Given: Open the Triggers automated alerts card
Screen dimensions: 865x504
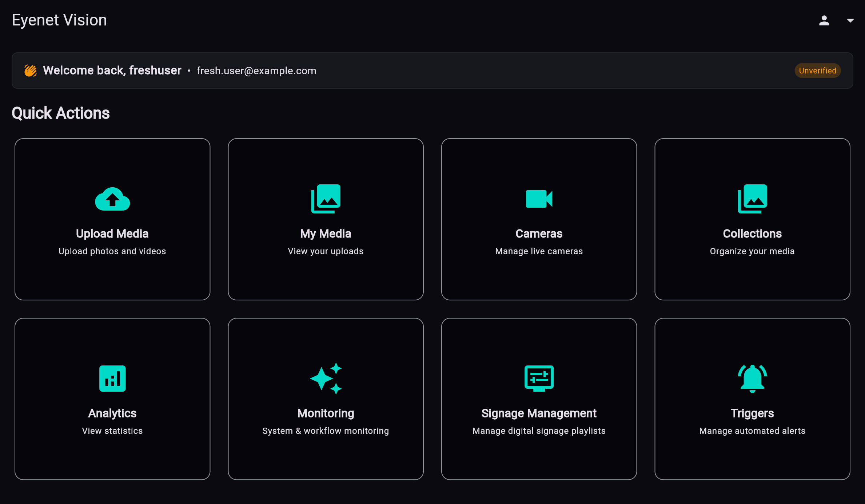Looking at the screenshot, I should (752, 399).
